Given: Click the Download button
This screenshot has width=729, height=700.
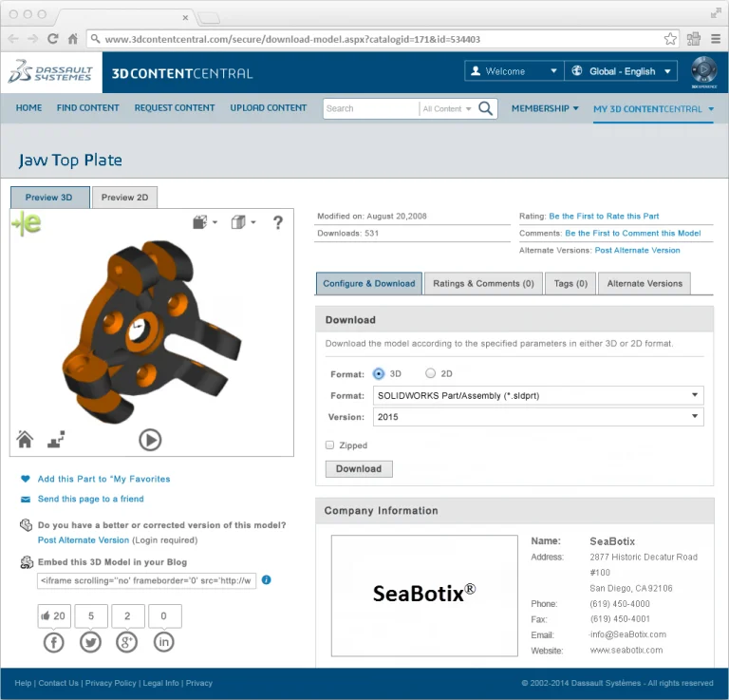Looking at the screenshot, I should [x=358, y=469].
